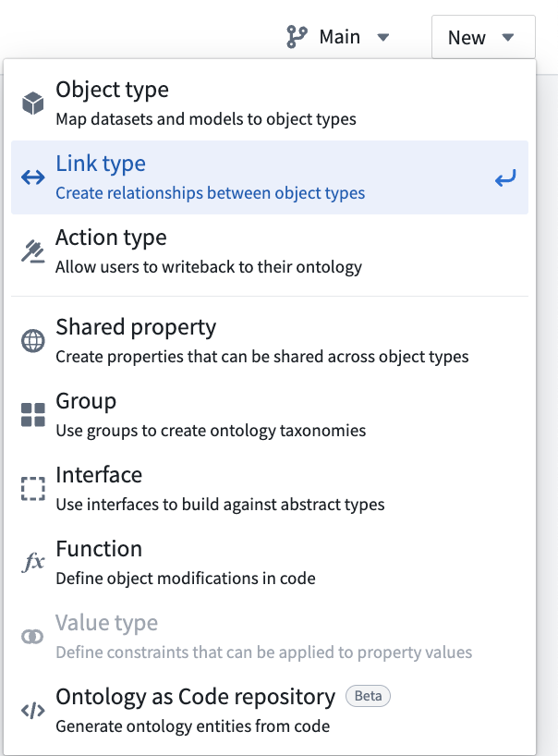The height and width of the screenshot is (756, 558).
Task: Click the New dropdown button
Action: coord(483,37)
